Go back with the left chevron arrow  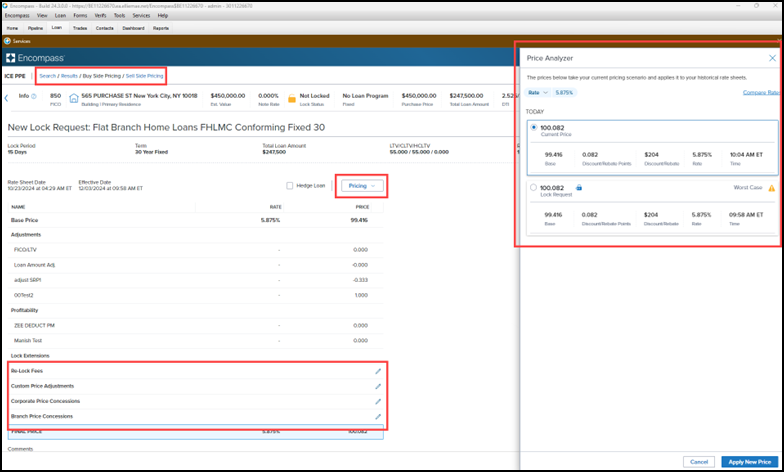pyautogui.click(x=6, y=98)
